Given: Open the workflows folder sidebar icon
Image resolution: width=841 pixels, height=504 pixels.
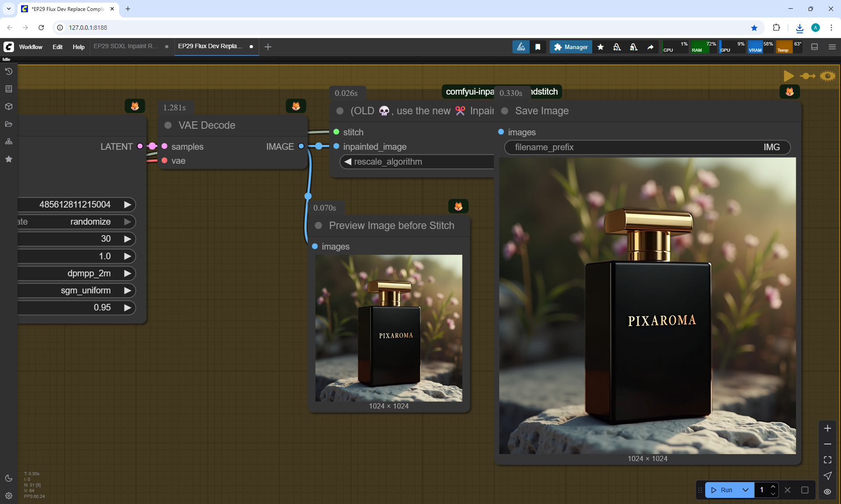Looking at the screenshot, I should [x=9, y=124].
